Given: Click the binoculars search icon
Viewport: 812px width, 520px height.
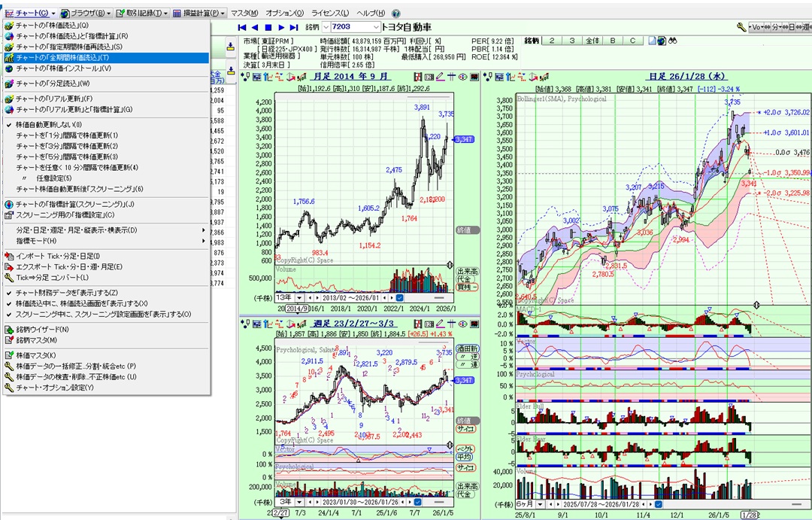Looking at the screenshot, I should click(674, 41).
